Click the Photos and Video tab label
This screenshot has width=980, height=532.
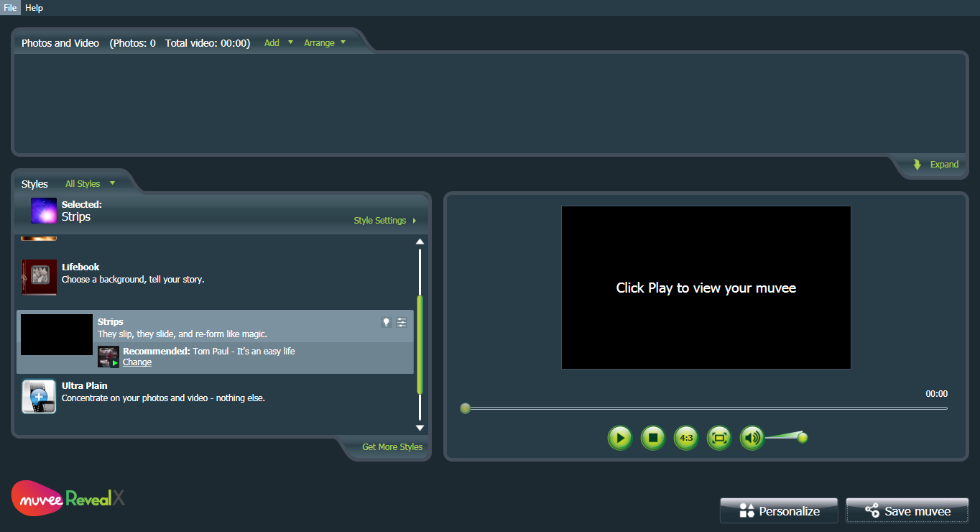pyautogui.click(x=60, y=43)
